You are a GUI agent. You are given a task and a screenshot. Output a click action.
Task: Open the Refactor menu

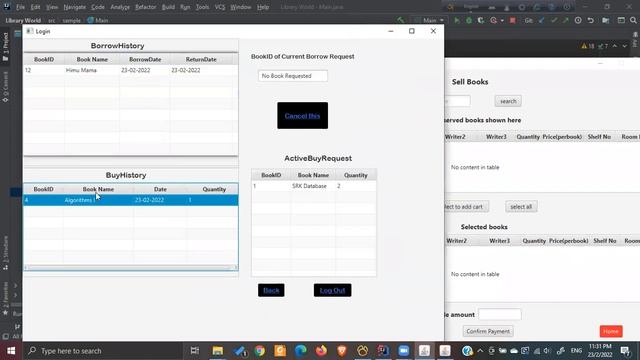pos(146,7)
